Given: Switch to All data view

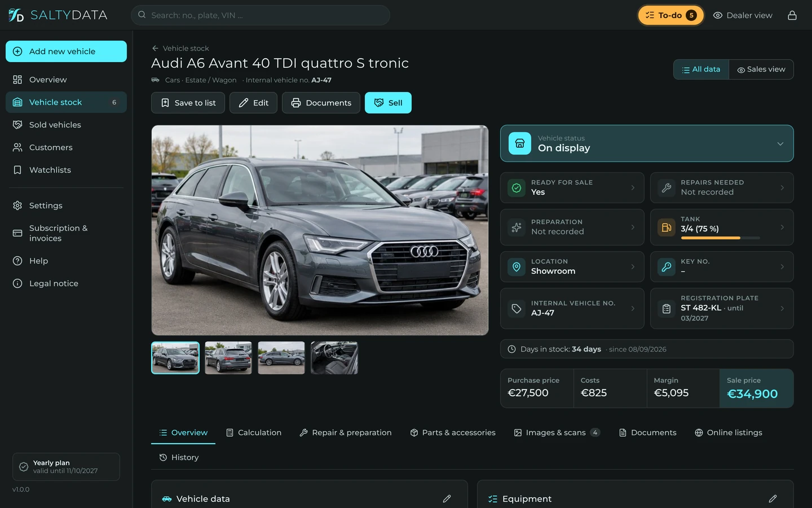Looking at the screenshot, I should (701, 69).
